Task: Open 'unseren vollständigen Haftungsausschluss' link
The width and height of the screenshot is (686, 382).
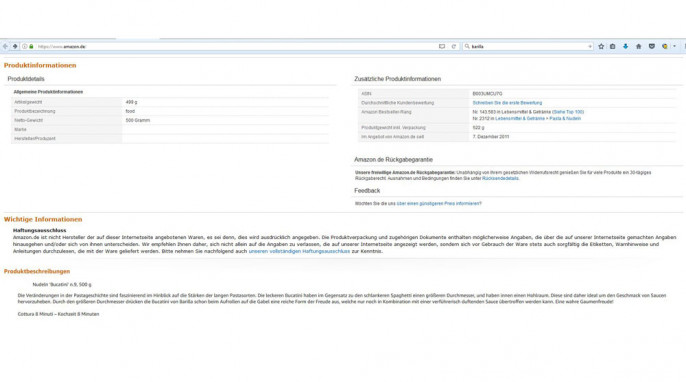Action: (x=299, y=252)
